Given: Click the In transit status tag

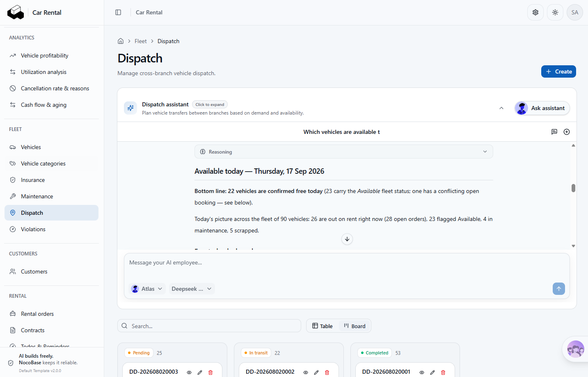Looking at the screenshot, I should [256, 353].
